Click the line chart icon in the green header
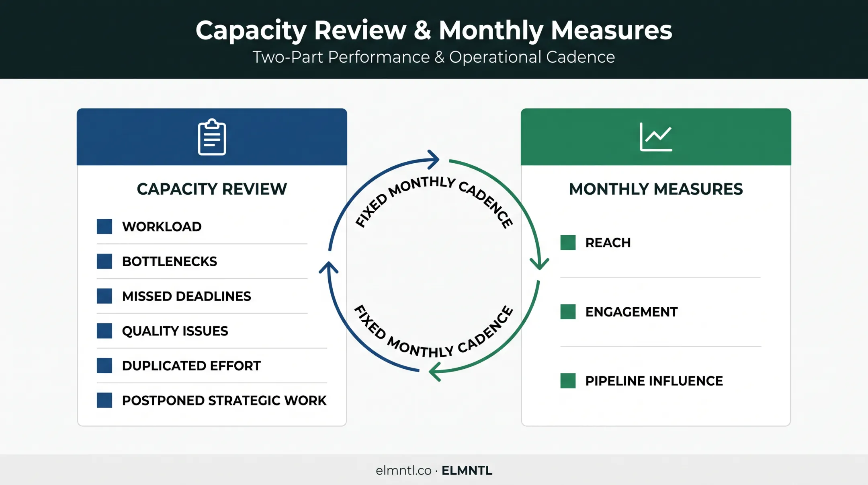868x485 pixels. 656,137
